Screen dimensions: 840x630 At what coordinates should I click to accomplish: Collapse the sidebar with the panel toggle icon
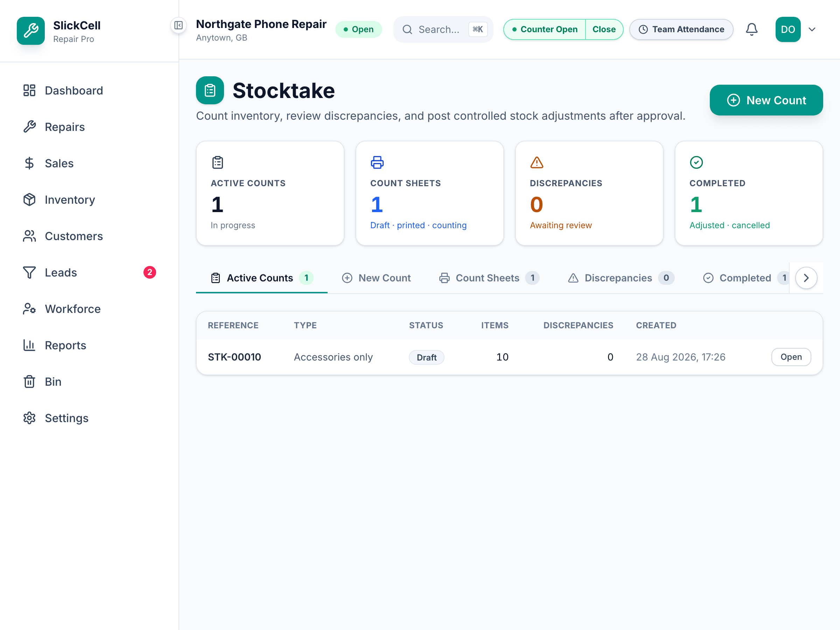click(x=178, y=26)
